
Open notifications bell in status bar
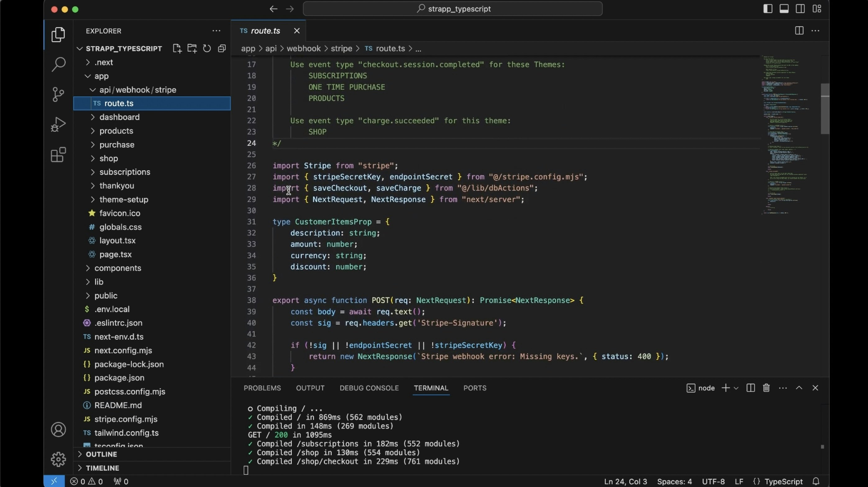(x=816, y=481)
